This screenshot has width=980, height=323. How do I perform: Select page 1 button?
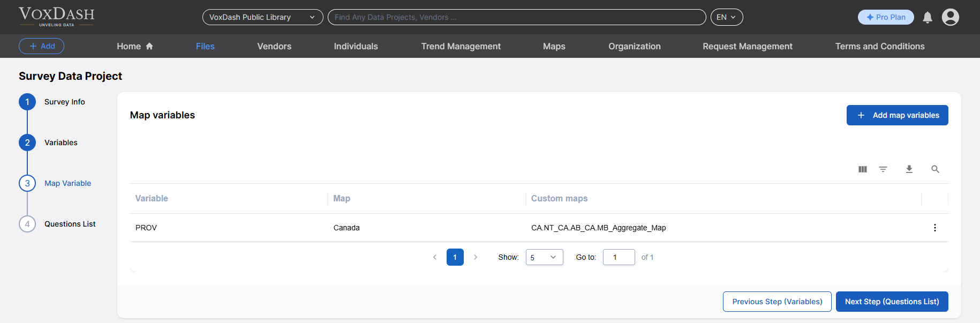pyautogui.click(x=455, y=257)
